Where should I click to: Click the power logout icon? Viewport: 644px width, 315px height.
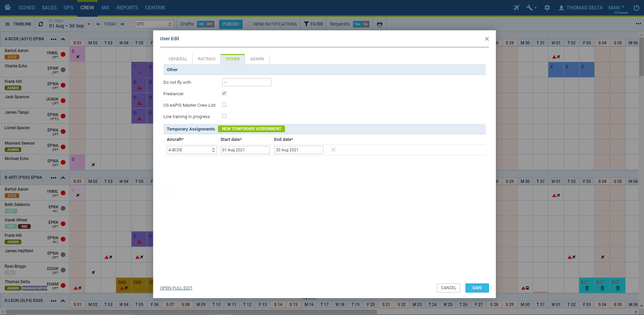tap(636, 7)
